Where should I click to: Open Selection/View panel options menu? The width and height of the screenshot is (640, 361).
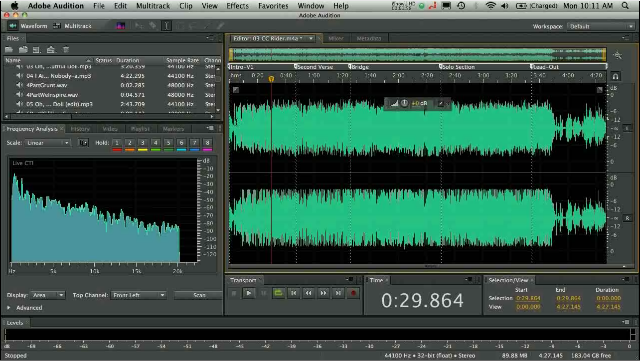click(x=627, y=280)
